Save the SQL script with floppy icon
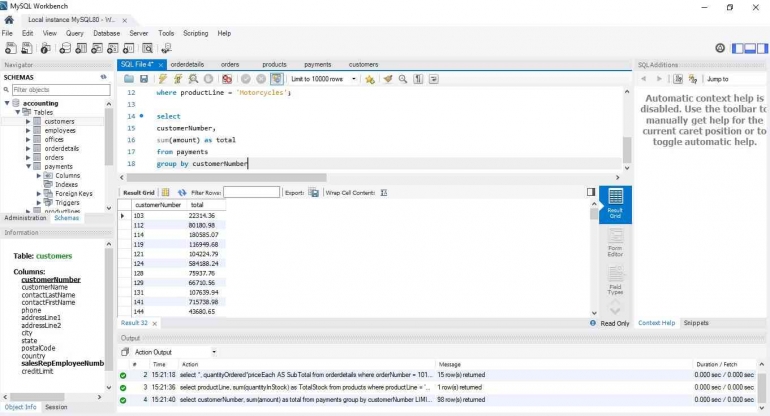Screen dimensions: 770x416 (144, 79)
